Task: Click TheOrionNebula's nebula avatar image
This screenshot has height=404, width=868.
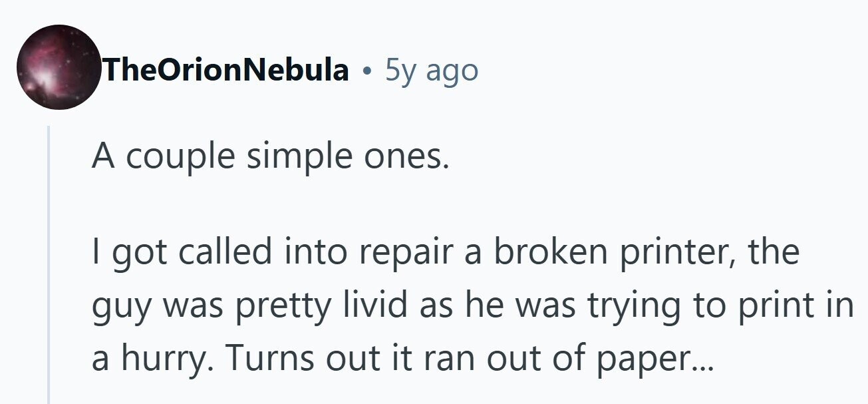Action: (59, 68)
